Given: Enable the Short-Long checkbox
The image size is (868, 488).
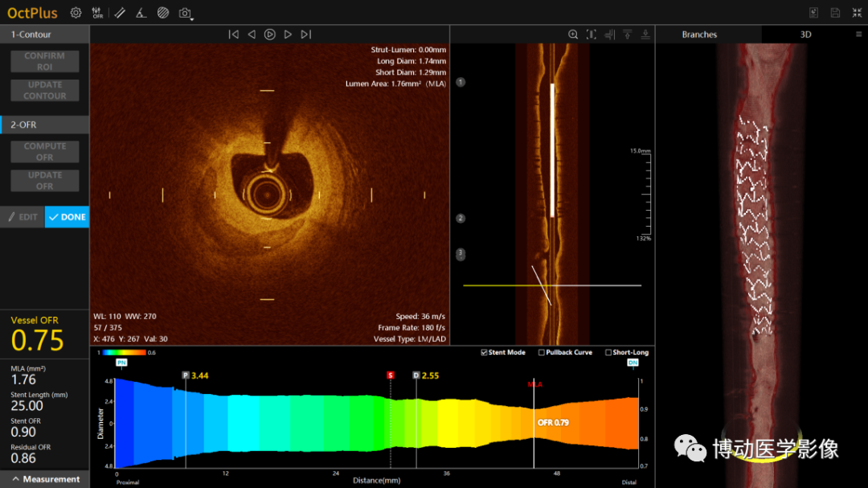Looking at the screenshot, I should [608, 353].
